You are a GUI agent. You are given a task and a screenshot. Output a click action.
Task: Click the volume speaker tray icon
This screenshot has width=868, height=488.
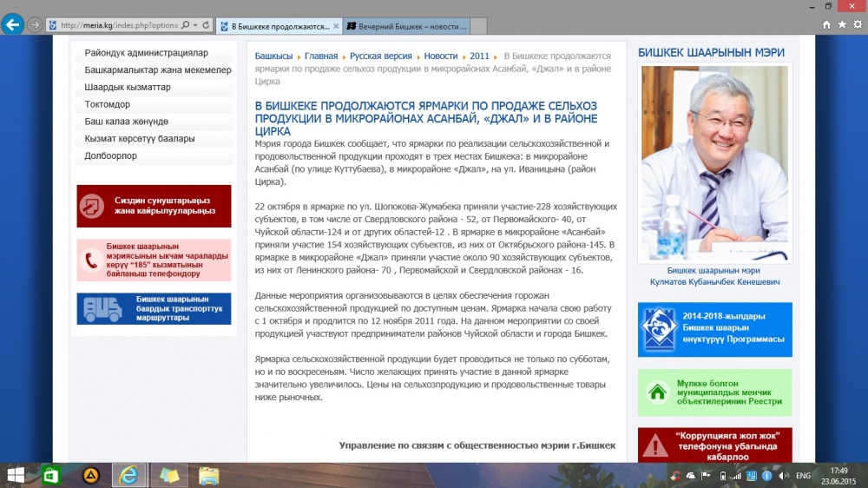click(x=782, y=476)
